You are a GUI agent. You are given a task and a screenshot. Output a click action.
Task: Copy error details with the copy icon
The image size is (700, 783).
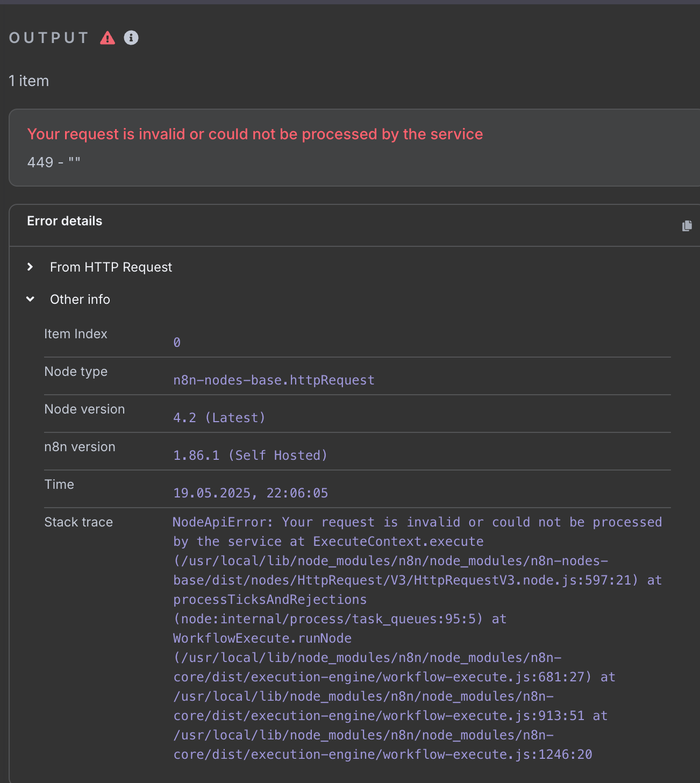click(x=687, y=226)
